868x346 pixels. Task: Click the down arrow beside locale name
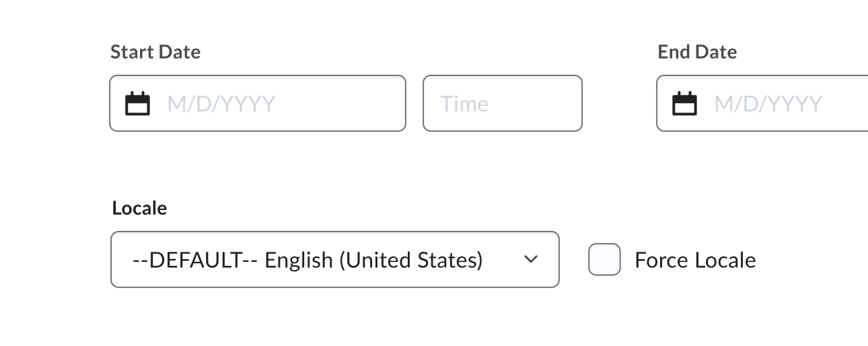[531, 259]
